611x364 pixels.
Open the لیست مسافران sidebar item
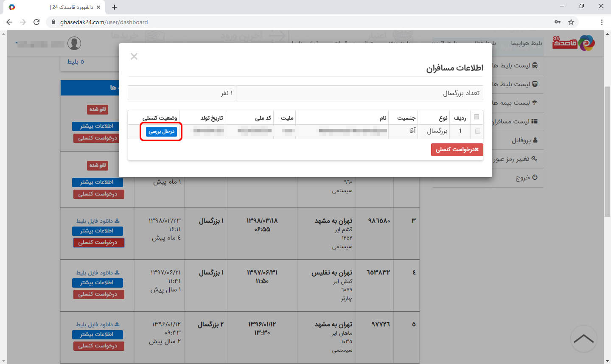[514, 121]
